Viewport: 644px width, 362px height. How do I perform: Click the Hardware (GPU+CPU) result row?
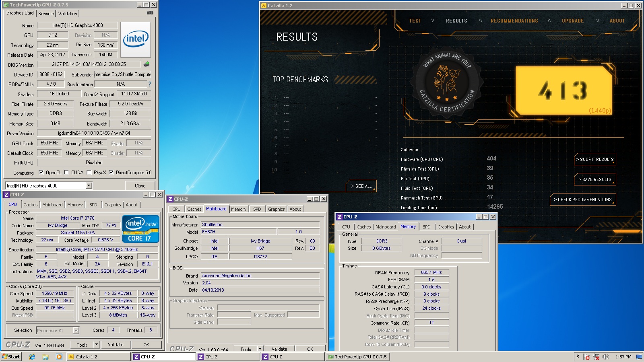click(449, 159)
